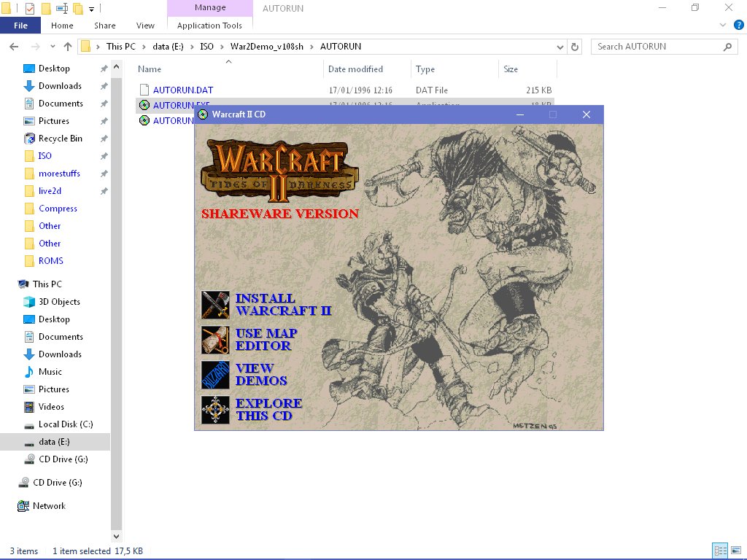Refresh the AUTORUN folder view
This screenshot has width=747, height=560.
575,47
